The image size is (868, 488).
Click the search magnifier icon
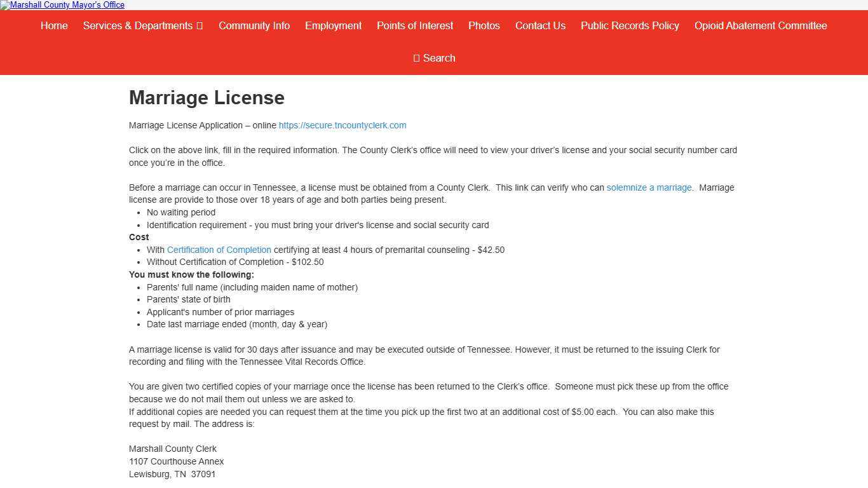pyautogui.click(x=417, y=58)
